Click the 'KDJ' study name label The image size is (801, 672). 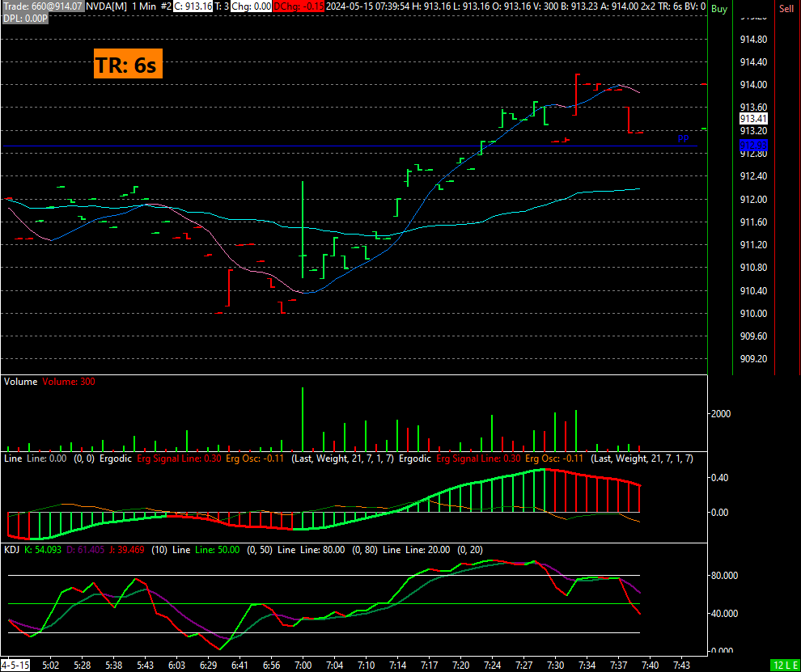pyautogui.click(x=12, y=550)
